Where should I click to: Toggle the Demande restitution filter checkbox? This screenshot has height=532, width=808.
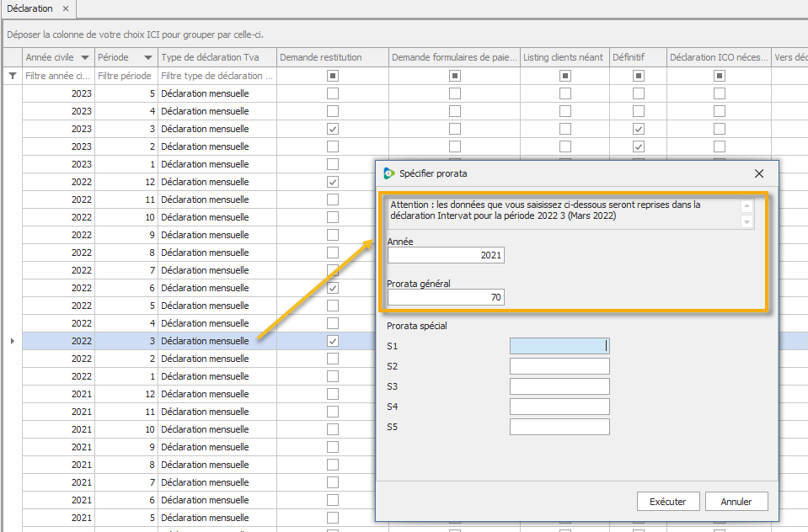click(x=333, y=76)
